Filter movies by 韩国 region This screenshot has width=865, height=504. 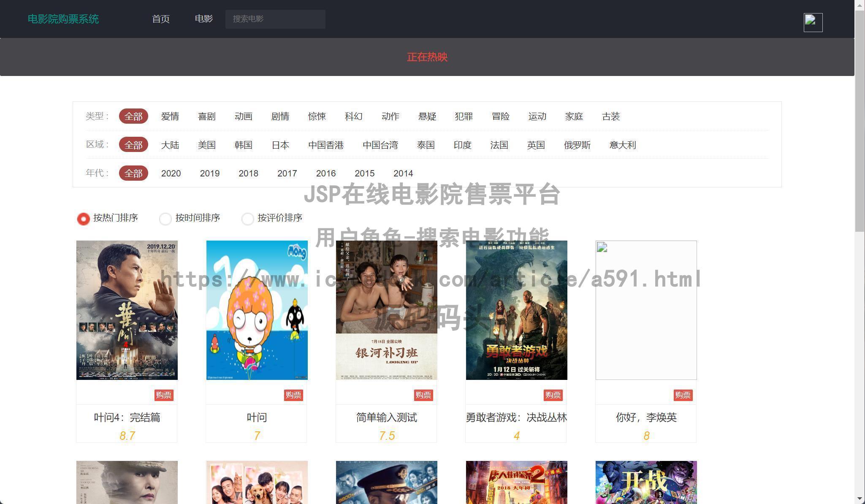coord(243,145)
